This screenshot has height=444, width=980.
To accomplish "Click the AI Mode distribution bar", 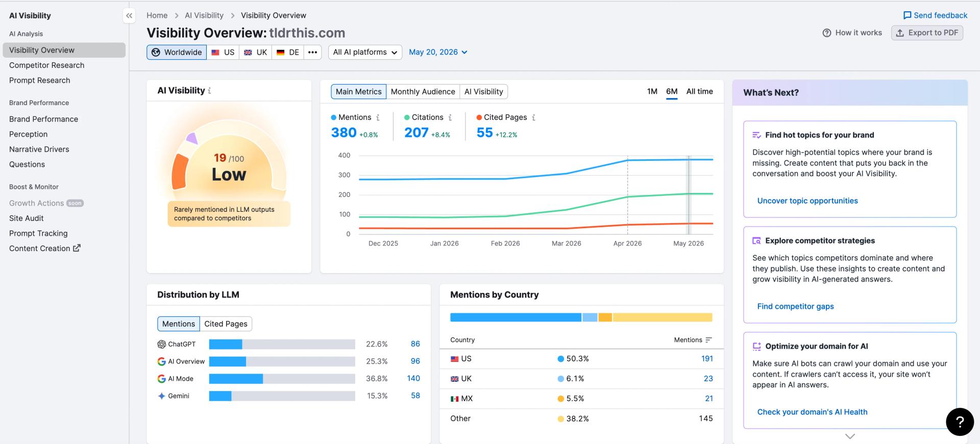I will [282, 379].
